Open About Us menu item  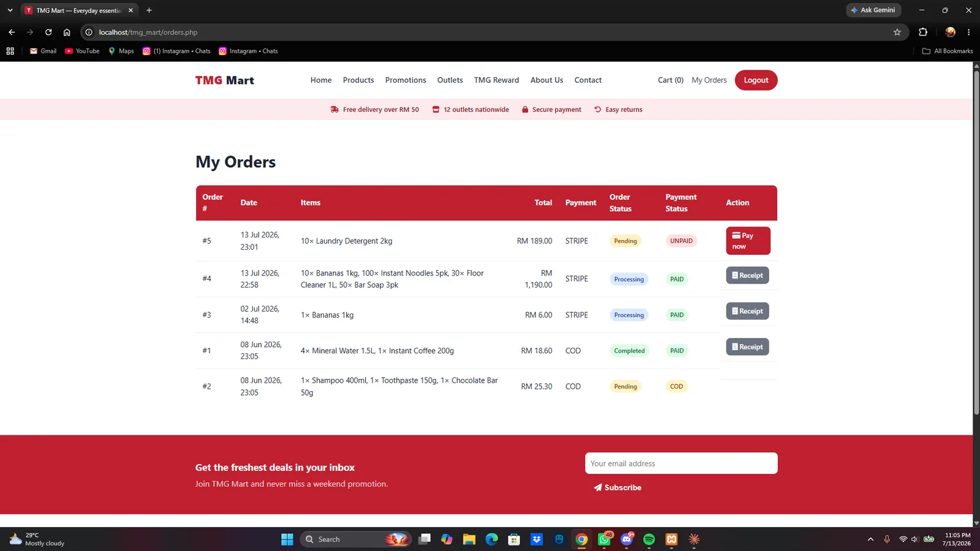546,80
